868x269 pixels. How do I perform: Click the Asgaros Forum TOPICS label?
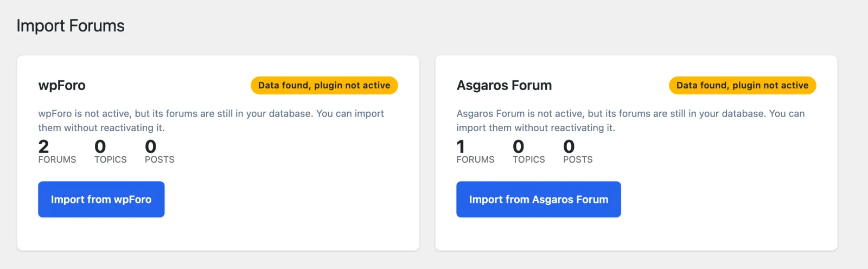pos(529,159)
